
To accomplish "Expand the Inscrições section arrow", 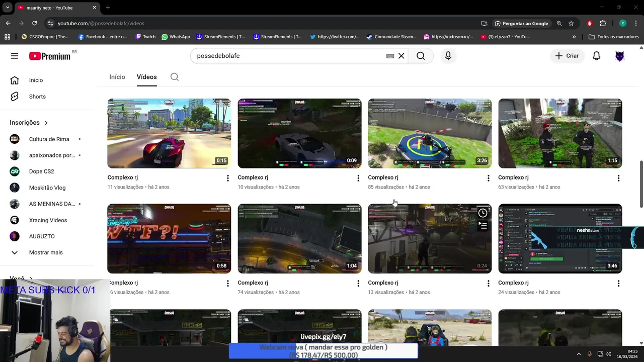I will pos(46,123).
